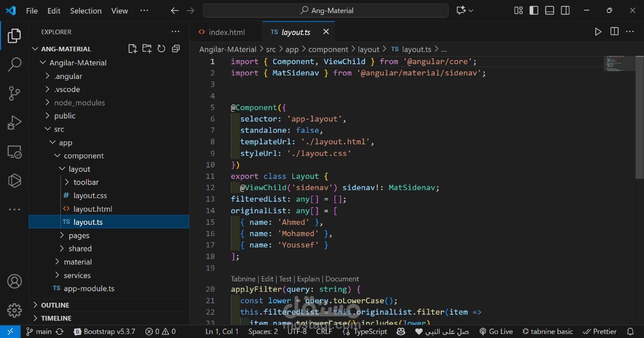Screen dimensions: 644x338
Task: Expand the node_modules folder
Action: click(109, 103)
